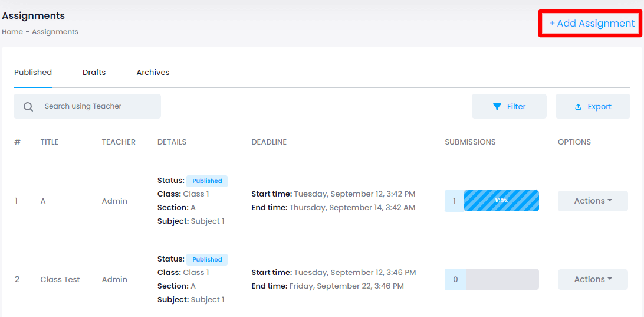The height and width of the screenshot is (317, 644).
Task: Click the funnel icon in Filter
Action: pyautogui.click(x=497, y=107)
